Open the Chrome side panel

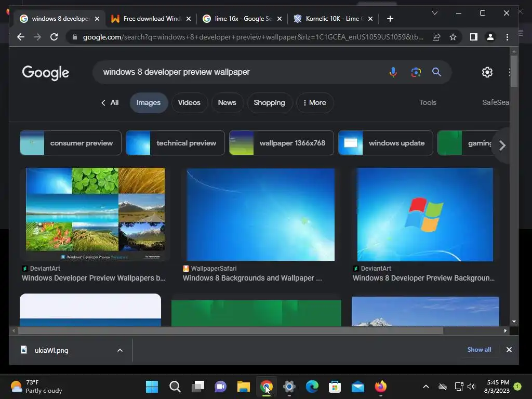474,37
